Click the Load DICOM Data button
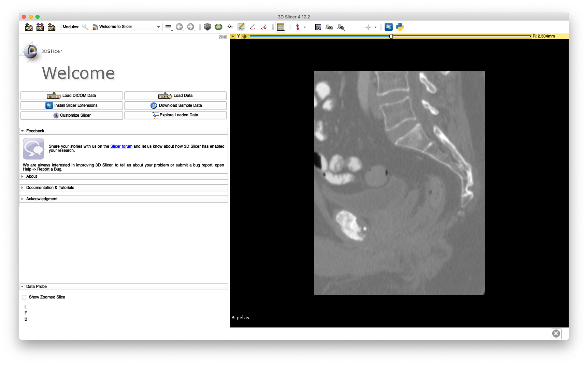The image size is (588, 365). coord(72,96)
